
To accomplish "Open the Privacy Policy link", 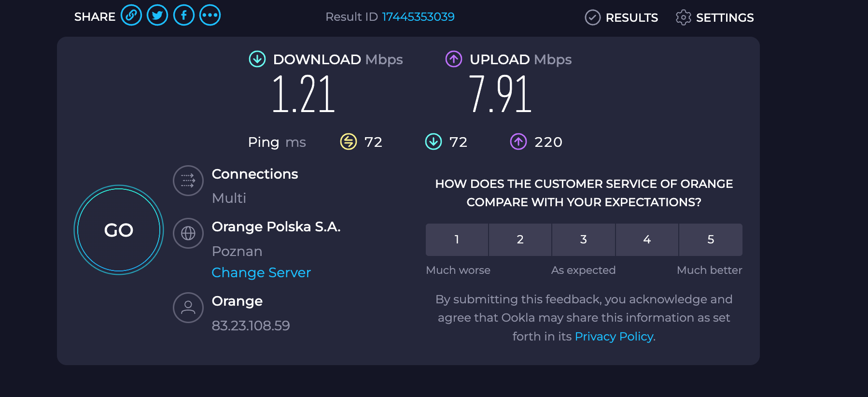I will click(x=614, y=337).
